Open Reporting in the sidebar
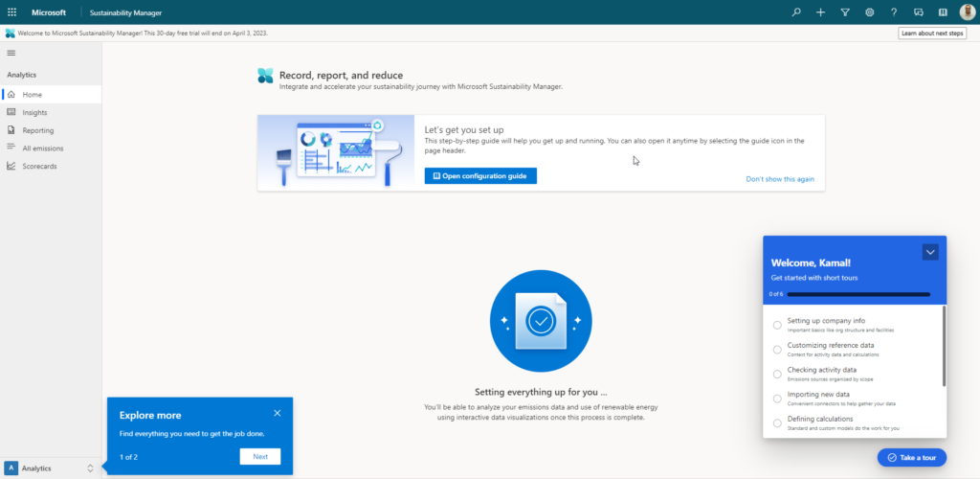980x479 pixels. pyautogui.click(x=51, y=130)
